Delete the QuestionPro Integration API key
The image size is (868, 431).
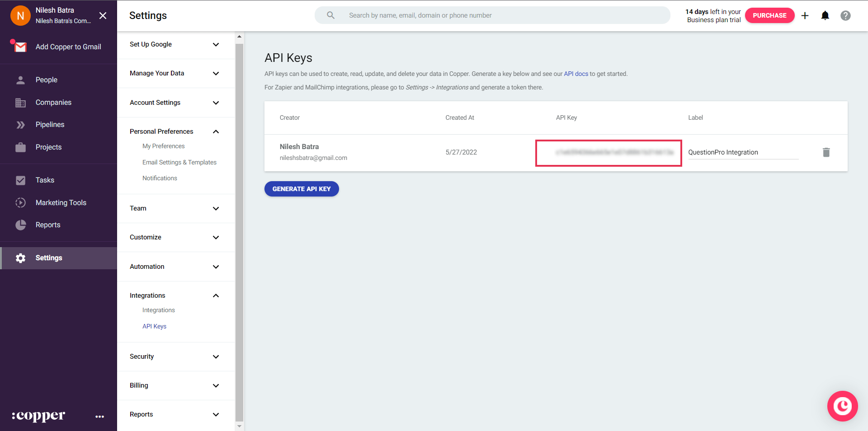pos(826,152)
